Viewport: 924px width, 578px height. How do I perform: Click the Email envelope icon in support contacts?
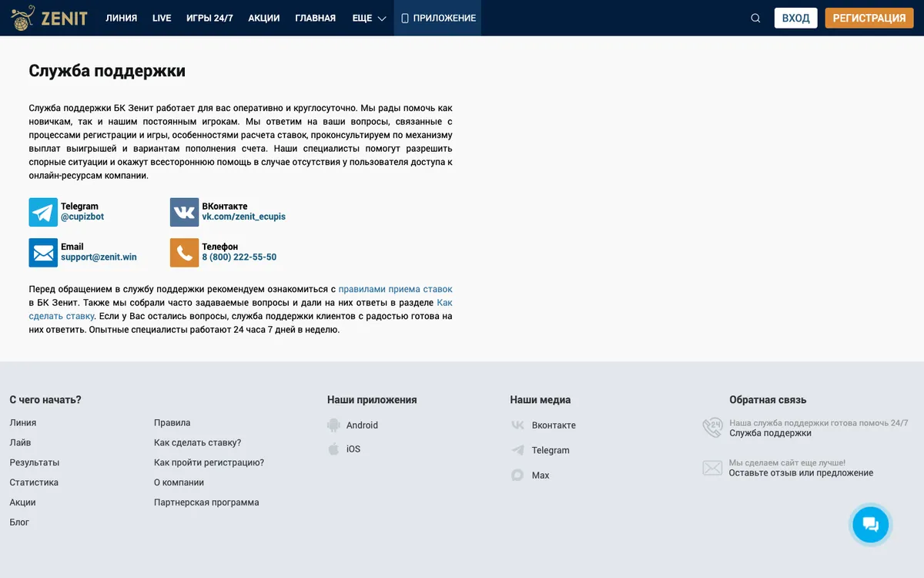coord(43,253)
